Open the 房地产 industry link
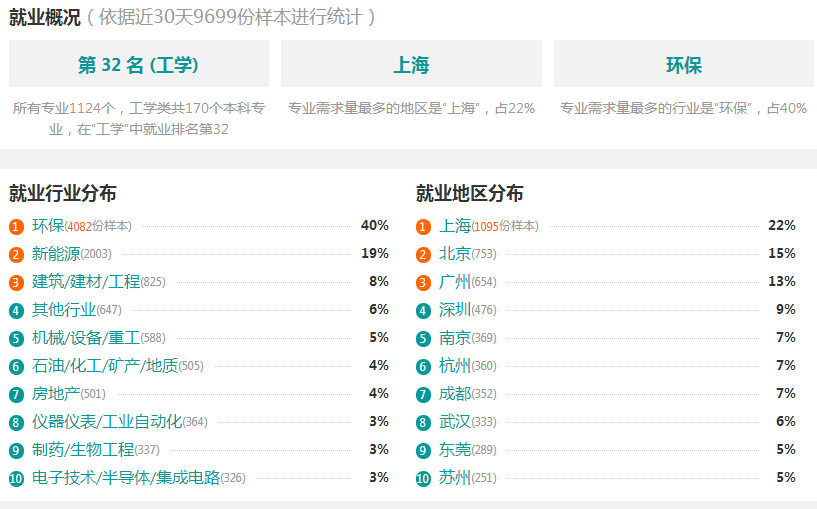This screenshot has width=817, height=509. 56,394
